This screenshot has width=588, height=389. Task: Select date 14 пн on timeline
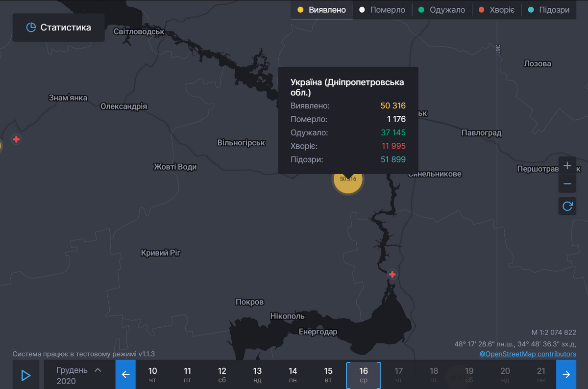coord(293,375)
